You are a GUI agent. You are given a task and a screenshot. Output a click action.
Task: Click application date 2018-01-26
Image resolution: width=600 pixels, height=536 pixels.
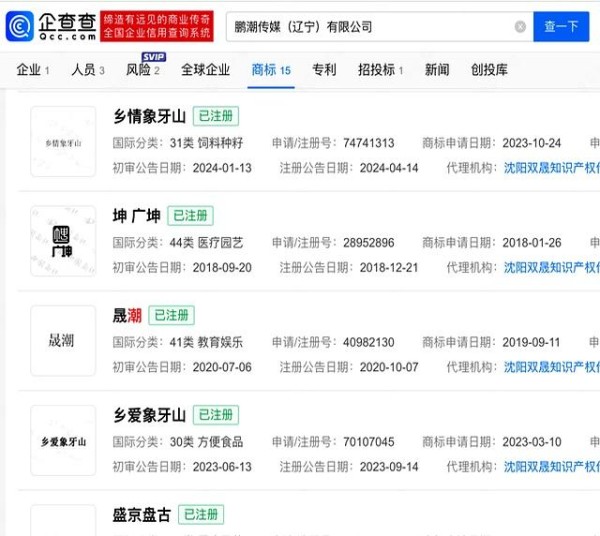532,243
